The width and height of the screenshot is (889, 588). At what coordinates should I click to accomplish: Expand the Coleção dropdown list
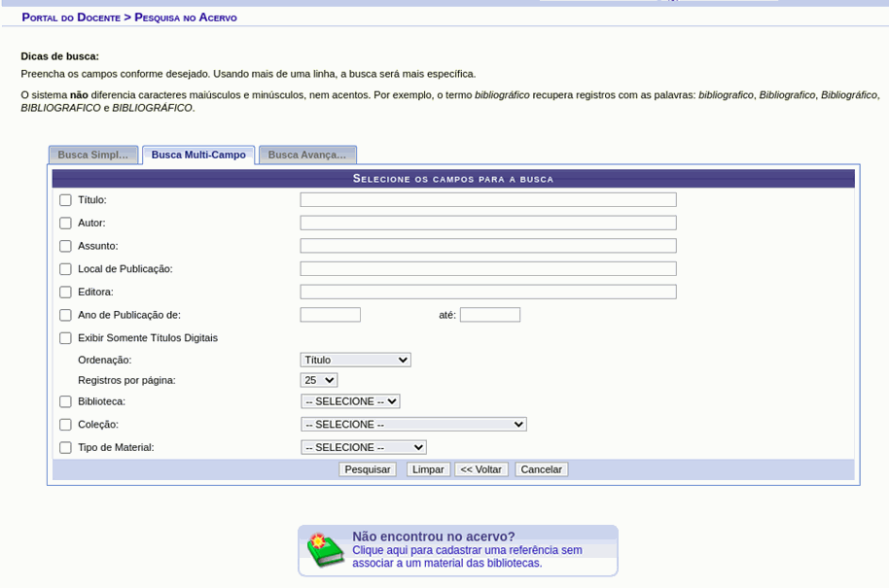coord(413,425)
